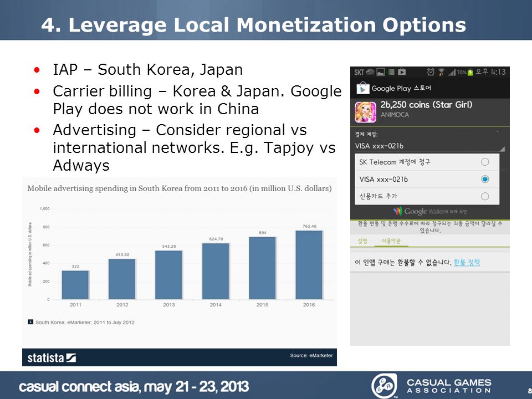Click the 2016 bar showing 763.40
Image resolution: width=532 pixels, height=399 pixels.
(x=309, y=265)
